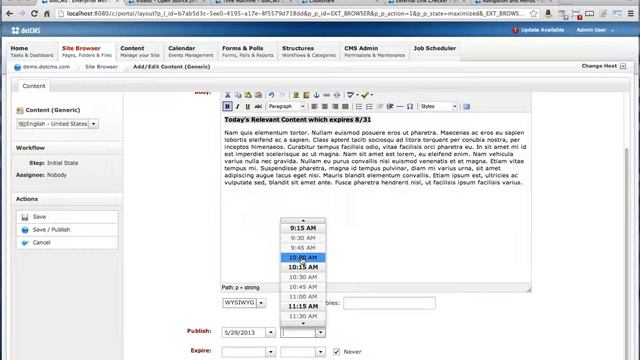Open the CMS Admin tab

374,51
